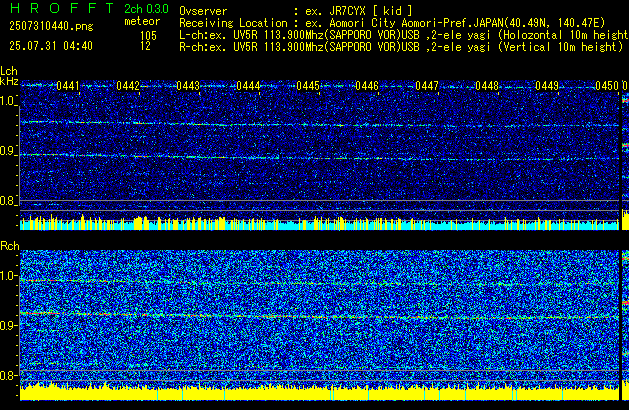This screenshot has width=629, height=410.
Task: Click the R-ch UV5R 113.900Mhz description line
Action: click(x=401, y=47)
